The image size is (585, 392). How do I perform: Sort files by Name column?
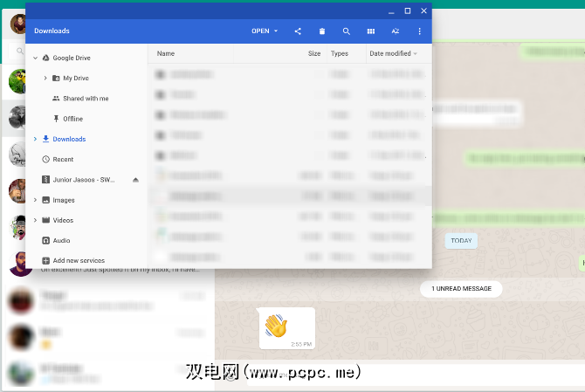166,53
